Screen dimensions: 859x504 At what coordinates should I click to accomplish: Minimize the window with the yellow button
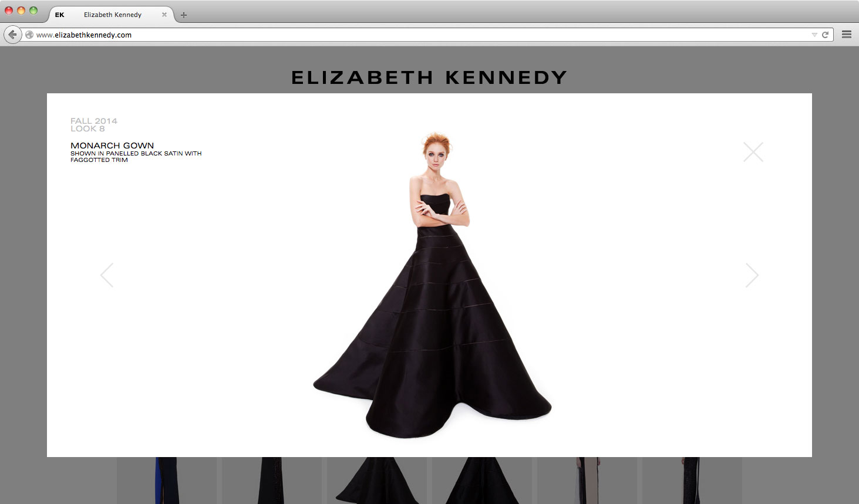click(x=21, y=11)
